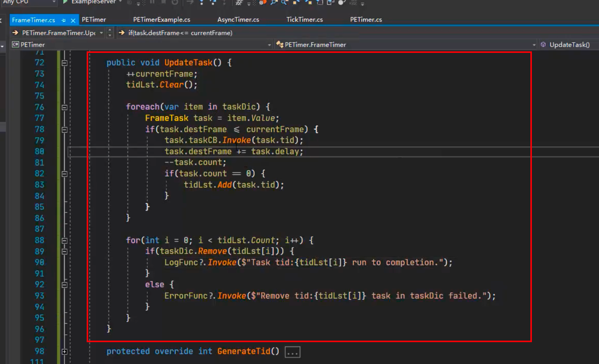Click tidLst.Count in the for loop

[x=246, y=240]
